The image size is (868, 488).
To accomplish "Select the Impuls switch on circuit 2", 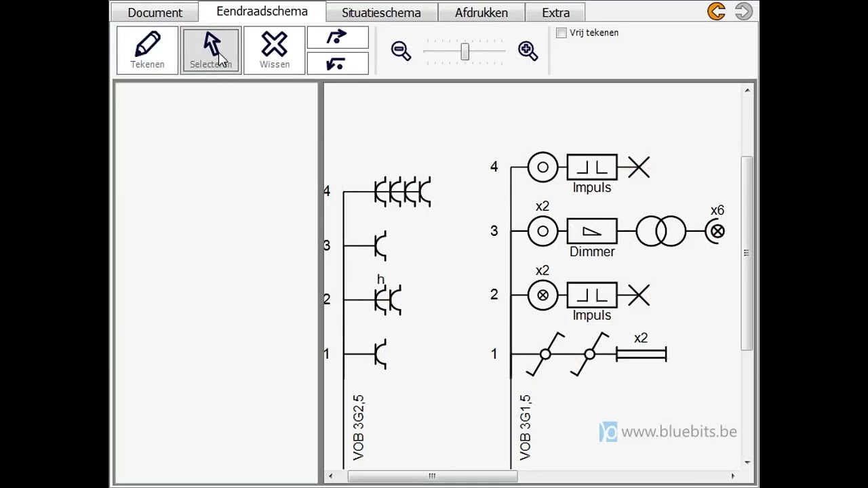I will 592,296.
